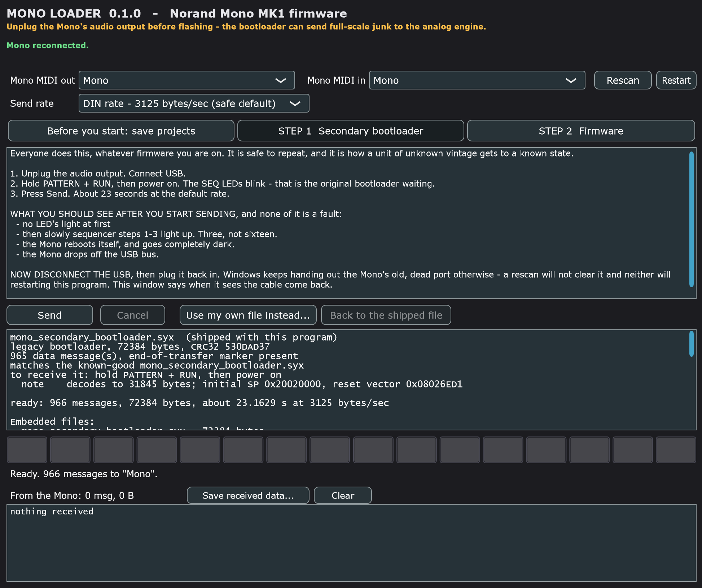Switch to Before you start: save projects tab
Viewport: 702px width, 588px height.
tap(121, 131)
